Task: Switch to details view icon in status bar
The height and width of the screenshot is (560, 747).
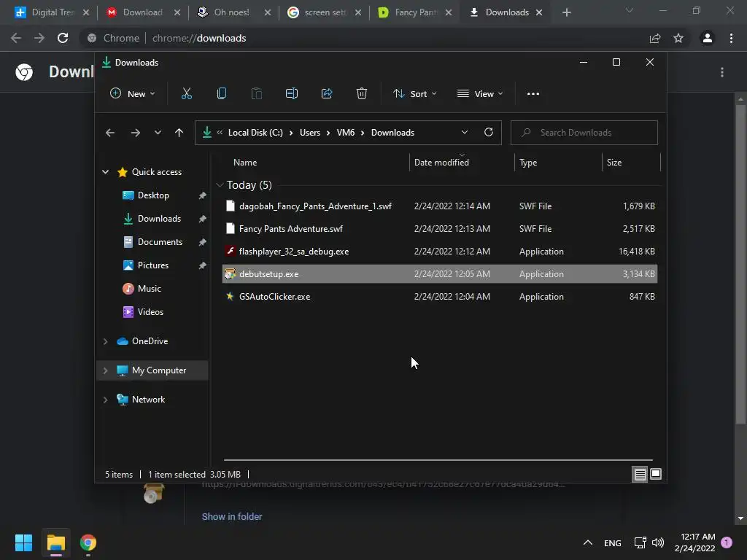Action: tap(640, 474)
